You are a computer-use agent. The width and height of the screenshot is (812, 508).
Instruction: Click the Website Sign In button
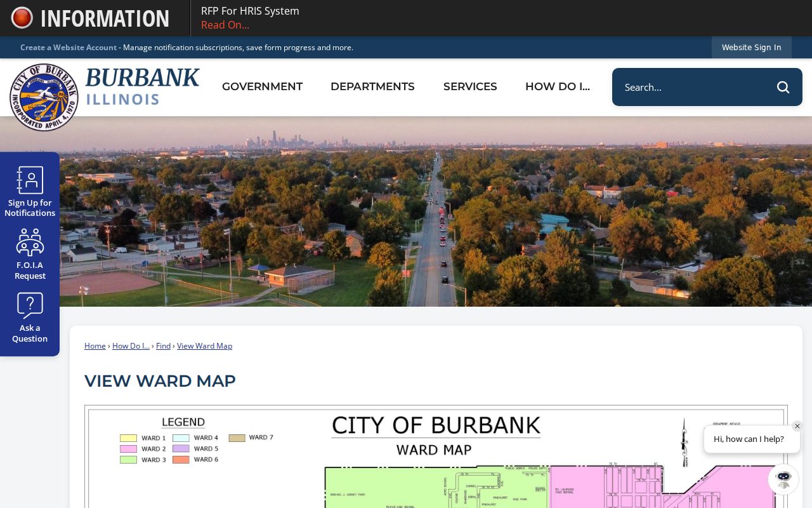coord(751,48)
